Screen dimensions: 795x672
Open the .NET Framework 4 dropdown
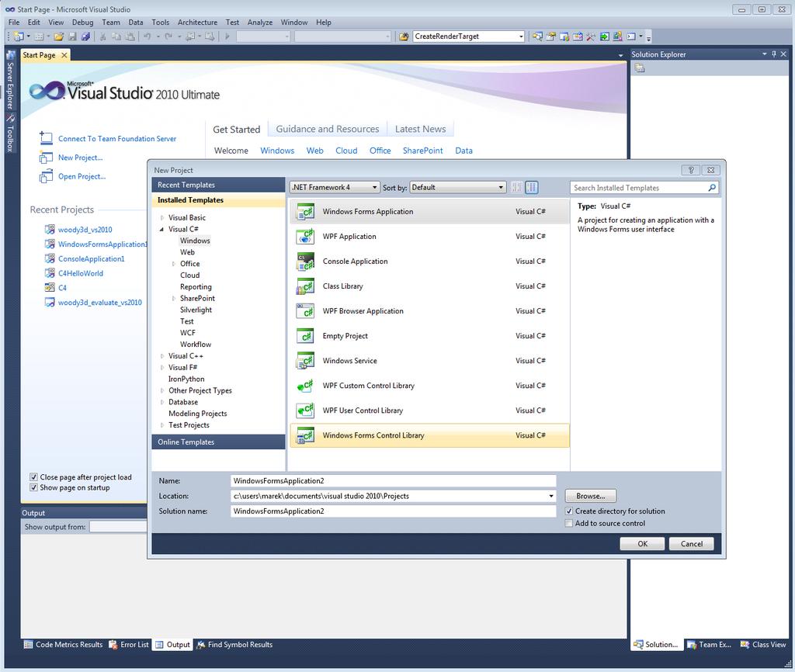[335, 188]
